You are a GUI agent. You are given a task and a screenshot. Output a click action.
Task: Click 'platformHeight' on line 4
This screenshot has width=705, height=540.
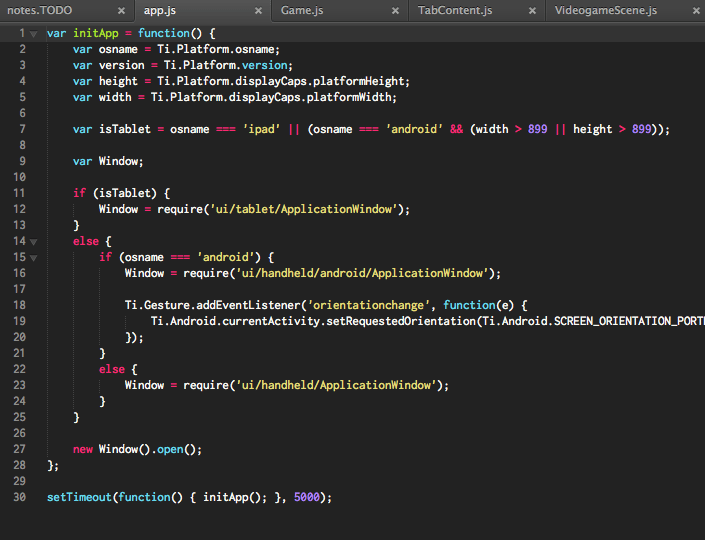pyautogui.click(x=359, y=81)
